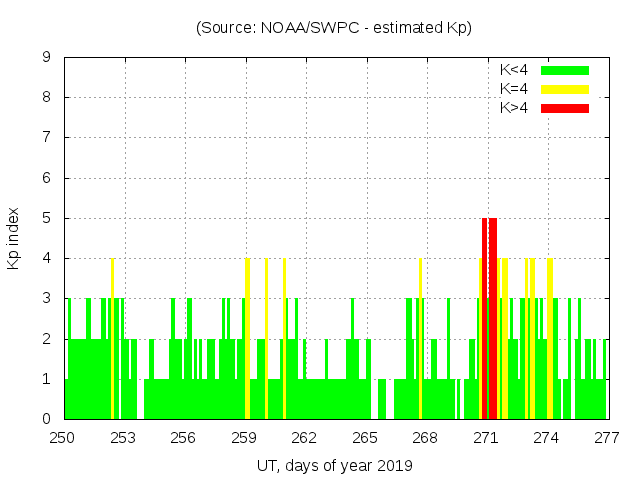Click the yellow K=4 legend swatch
The image size is (640, 480).
(565, 89)
